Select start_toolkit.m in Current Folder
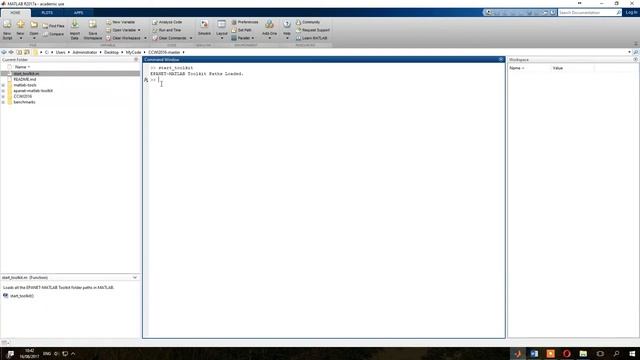 pos(70,73)
